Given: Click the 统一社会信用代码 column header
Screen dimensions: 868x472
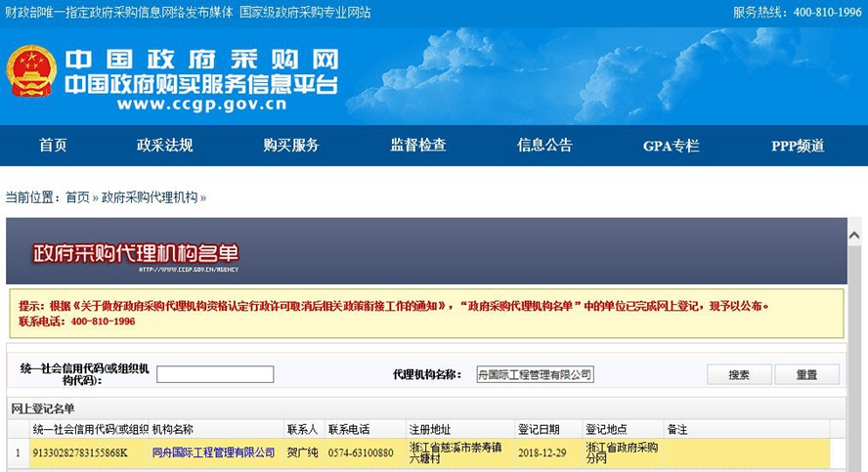Looking at the screenshot, I should 89,429.
